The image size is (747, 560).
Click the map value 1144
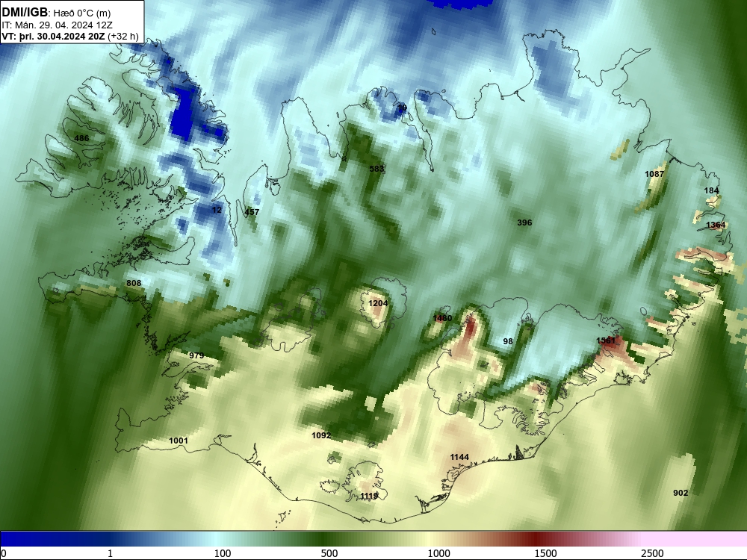click(459, 457)
